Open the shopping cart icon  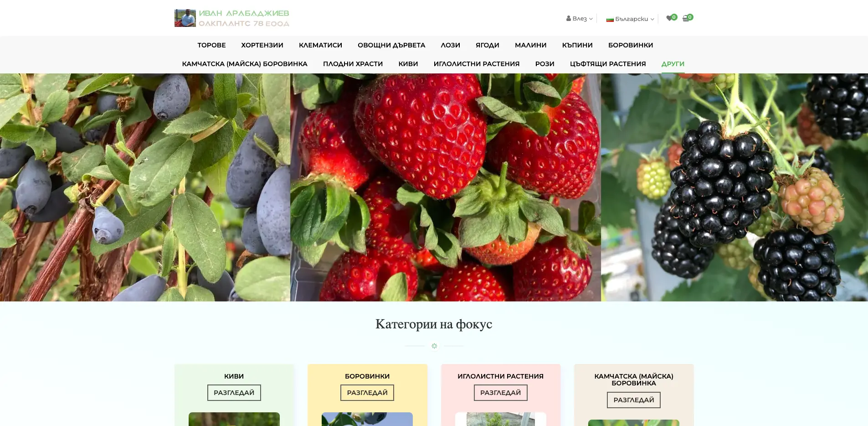coord(686,19)
